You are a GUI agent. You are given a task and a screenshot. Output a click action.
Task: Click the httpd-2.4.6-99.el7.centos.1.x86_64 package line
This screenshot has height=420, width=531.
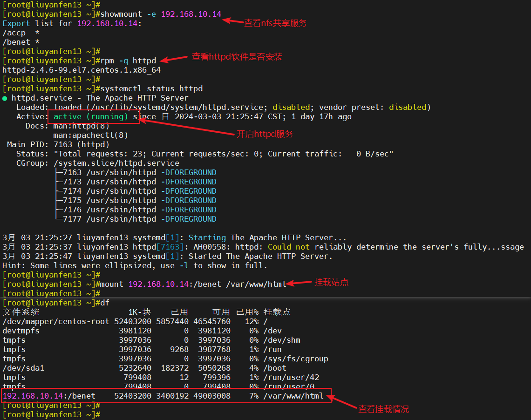click(82, 70)
